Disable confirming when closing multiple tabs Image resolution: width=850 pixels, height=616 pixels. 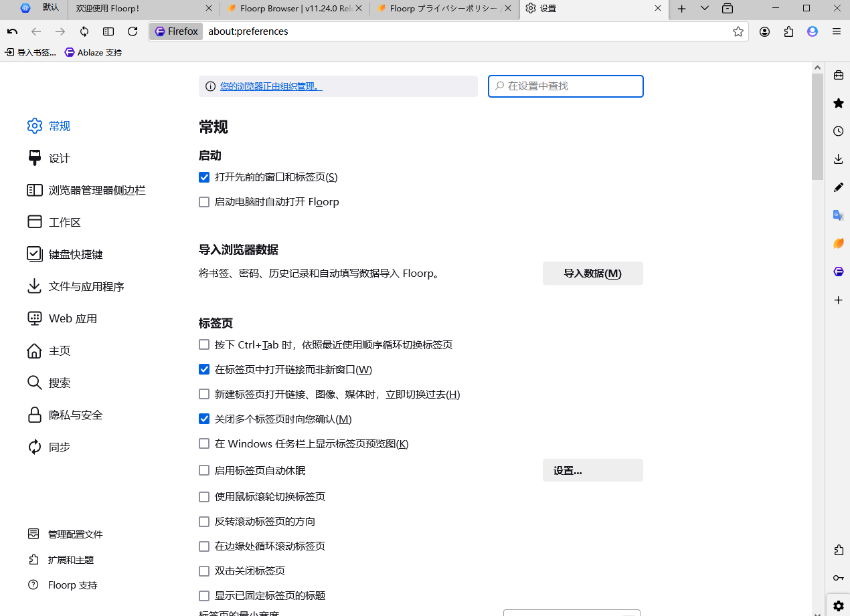point(204,419)
